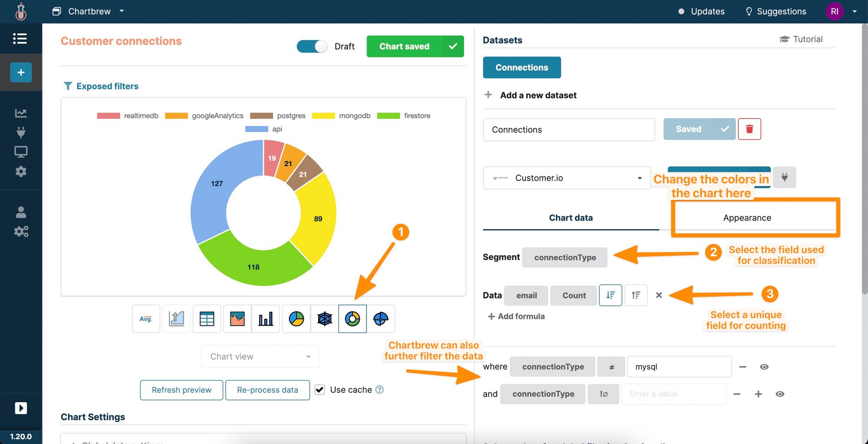The image size is (868, 444).
Task: Select the bar chart type
Action: coord(266,318)
